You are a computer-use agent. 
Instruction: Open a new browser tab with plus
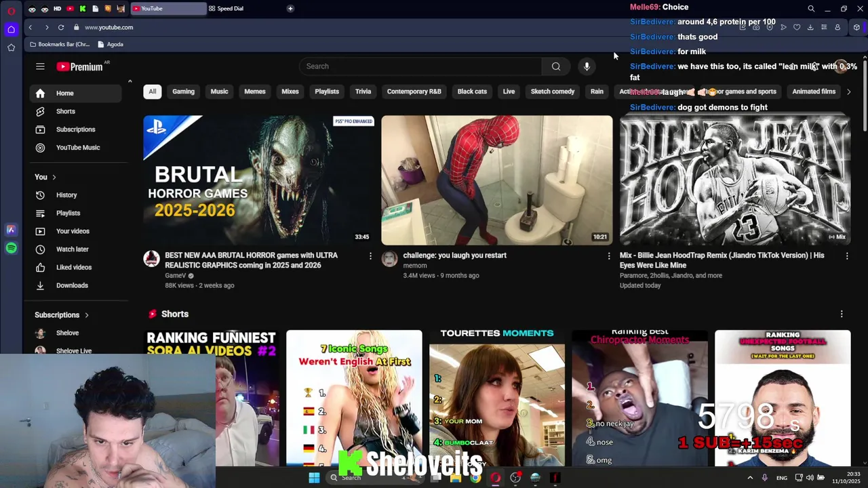coord(290,9)
